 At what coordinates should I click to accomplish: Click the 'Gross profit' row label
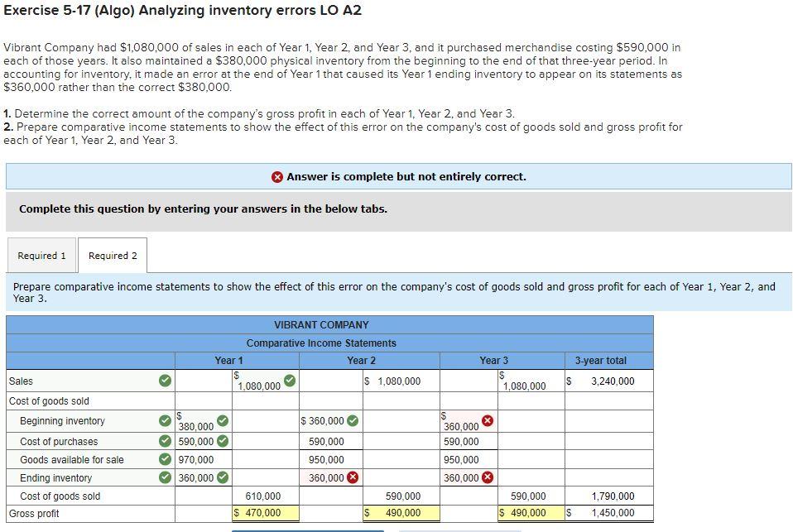34,513
